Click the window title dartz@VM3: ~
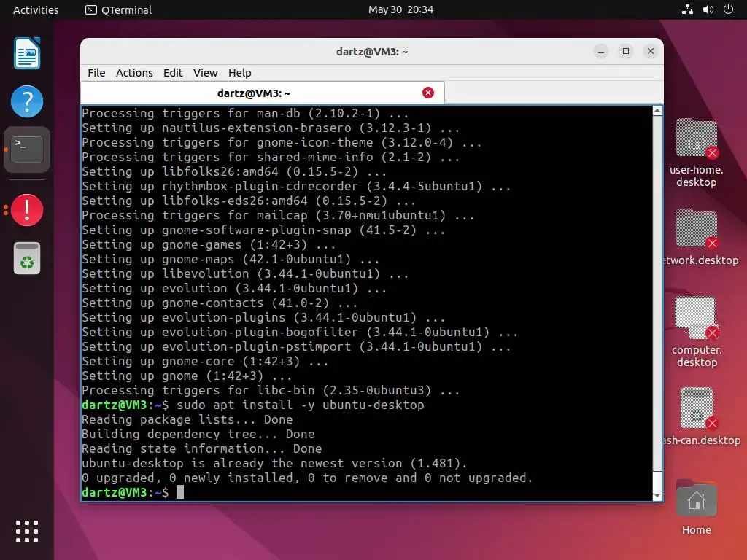The height and width of the screenshot is (560, 747). pyautogui.click(x=372, y=52)
